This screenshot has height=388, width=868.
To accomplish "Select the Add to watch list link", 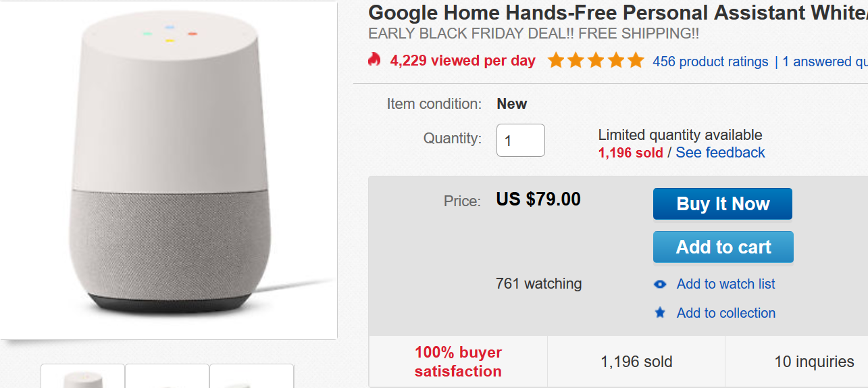I will click(725, 285).
